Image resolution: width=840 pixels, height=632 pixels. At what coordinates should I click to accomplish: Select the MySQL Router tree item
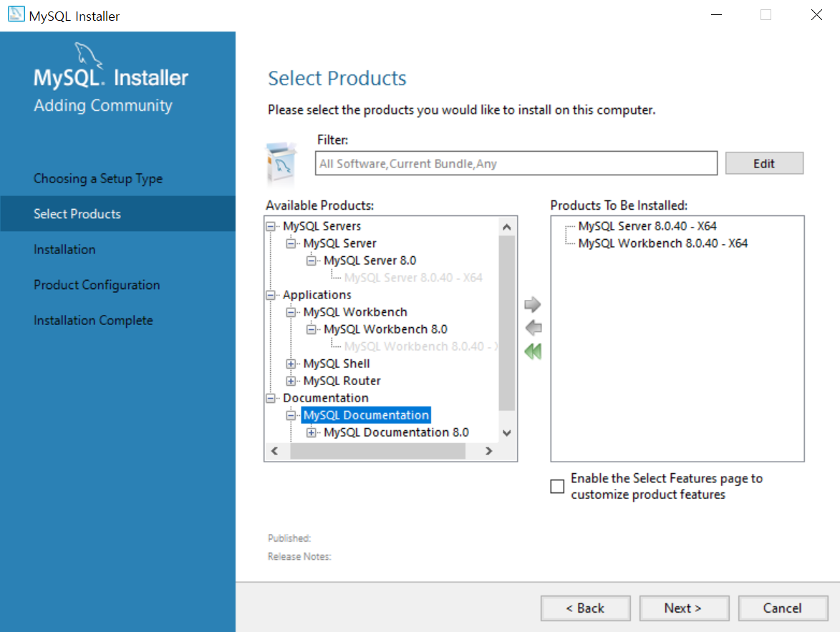(342, 381)
